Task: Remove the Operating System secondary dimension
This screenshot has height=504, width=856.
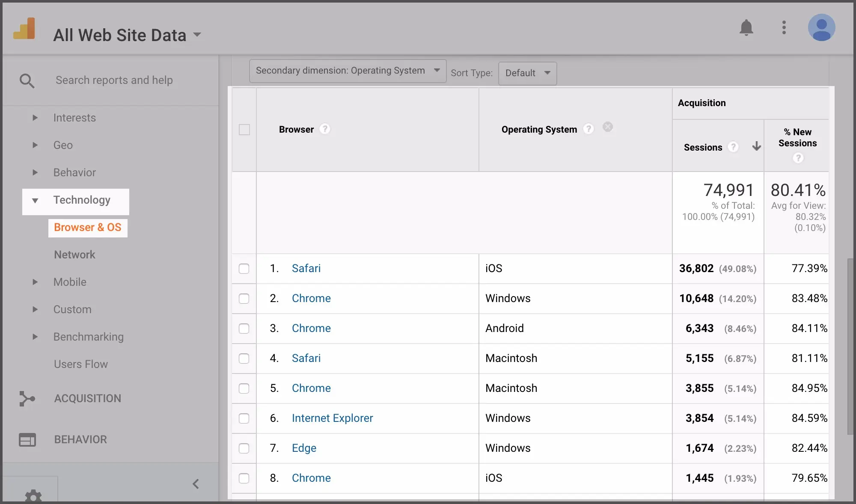Action: coord(608,127)
